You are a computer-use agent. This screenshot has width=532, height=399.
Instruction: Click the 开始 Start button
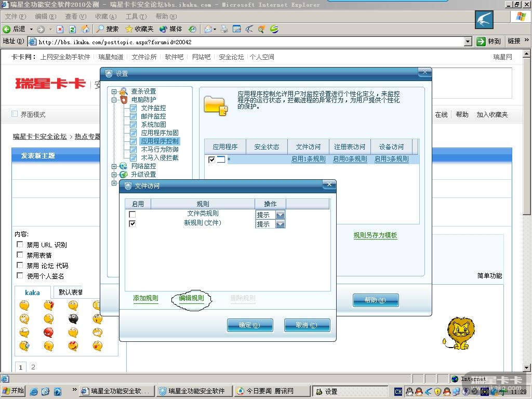[x=14, y=391]
